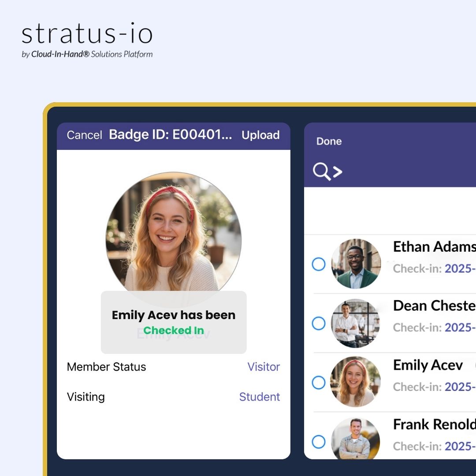The height and width of the screenshot is (476, 476).
Task: Click the Frank Renold name
Action: 435,424
